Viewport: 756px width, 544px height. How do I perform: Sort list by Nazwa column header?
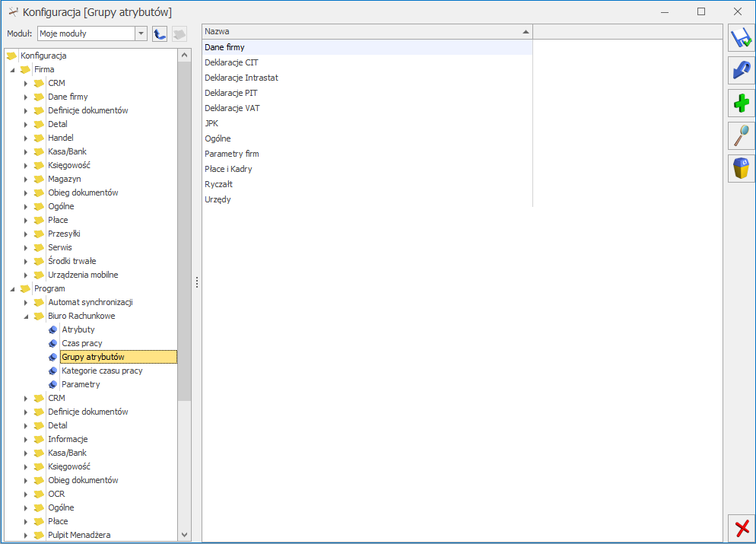click(367, 31)
